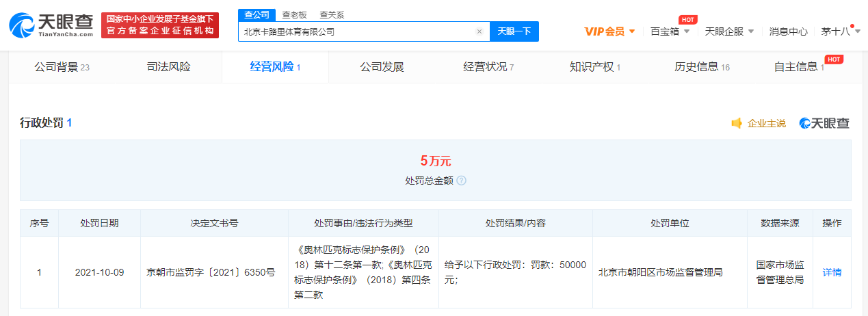The image size is (868, 316).
Task: Click the 罚款：50000元 penalty result cell
Action: coord(515,272)
